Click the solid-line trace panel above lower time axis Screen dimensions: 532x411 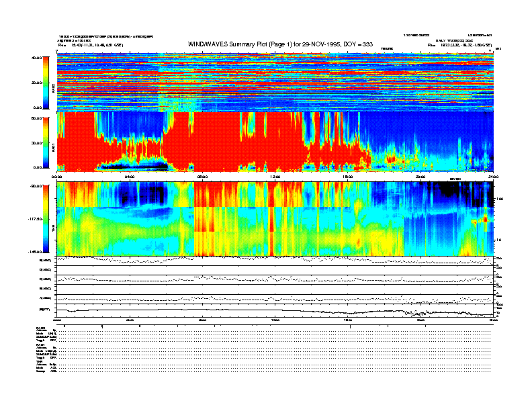pyautogui.click(x=275, y=311)
